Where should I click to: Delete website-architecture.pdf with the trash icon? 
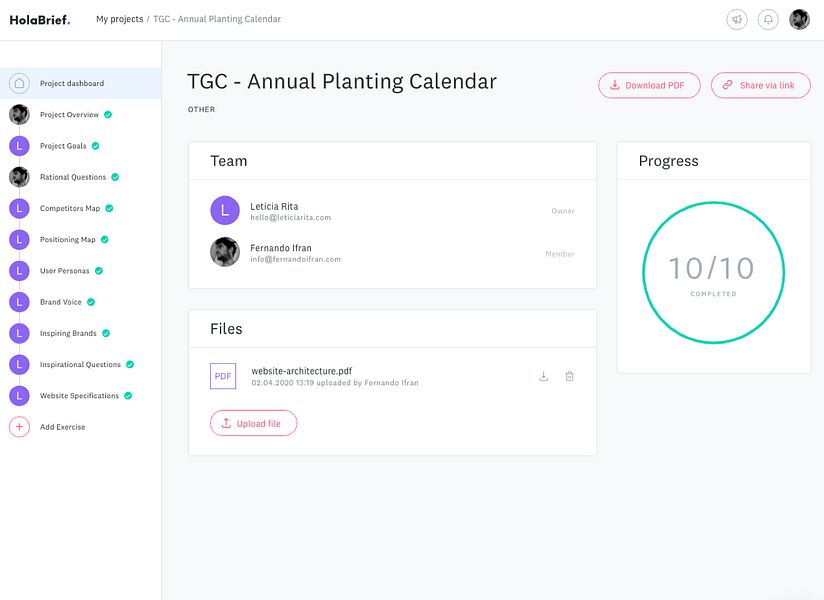[x=570, y=376]
